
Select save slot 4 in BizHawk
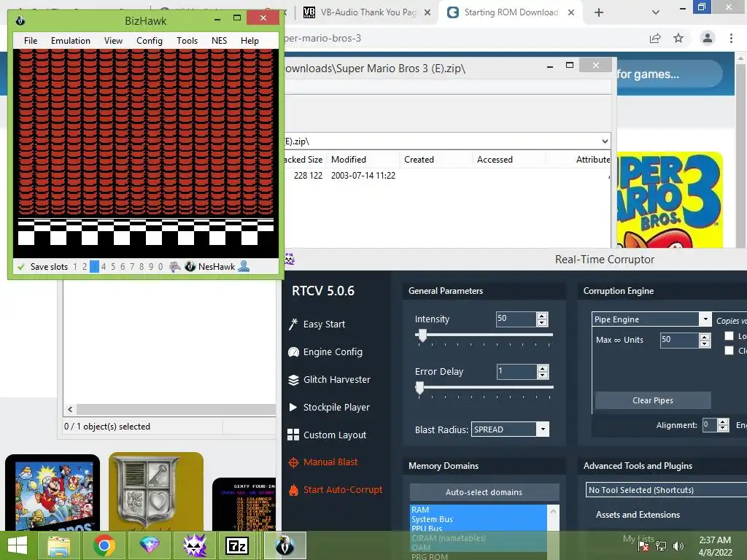[x=104, y=267]
